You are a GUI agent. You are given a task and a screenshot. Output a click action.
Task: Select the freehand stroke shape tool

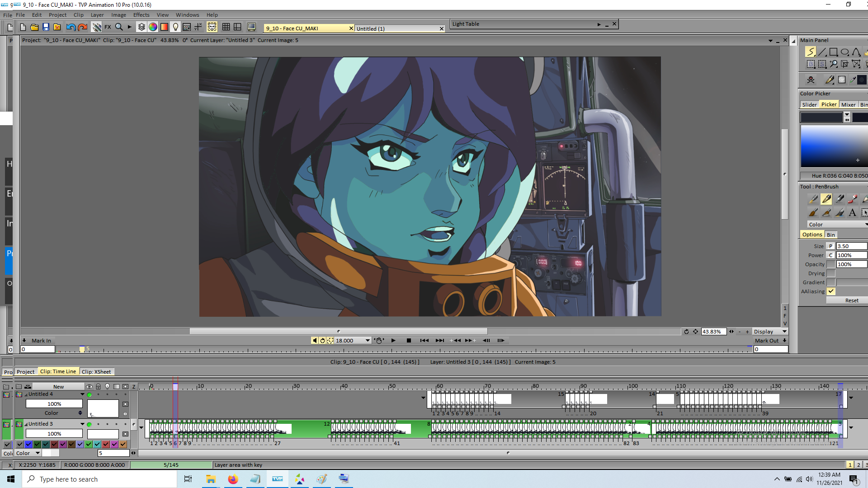811,52
